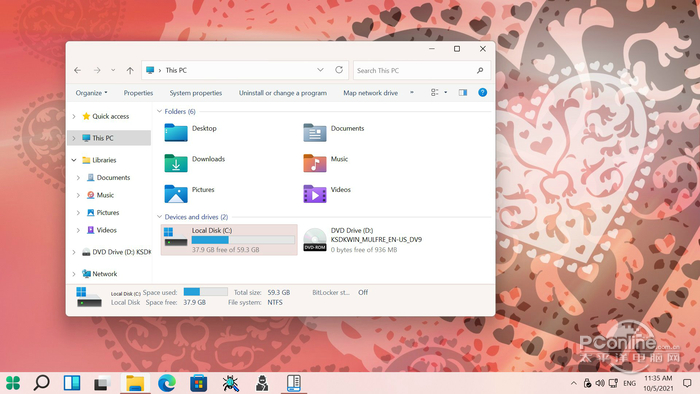This screenshot has height=394, width=700.
Task: Open taskbar Search
Action: click(x=42, y=383)
